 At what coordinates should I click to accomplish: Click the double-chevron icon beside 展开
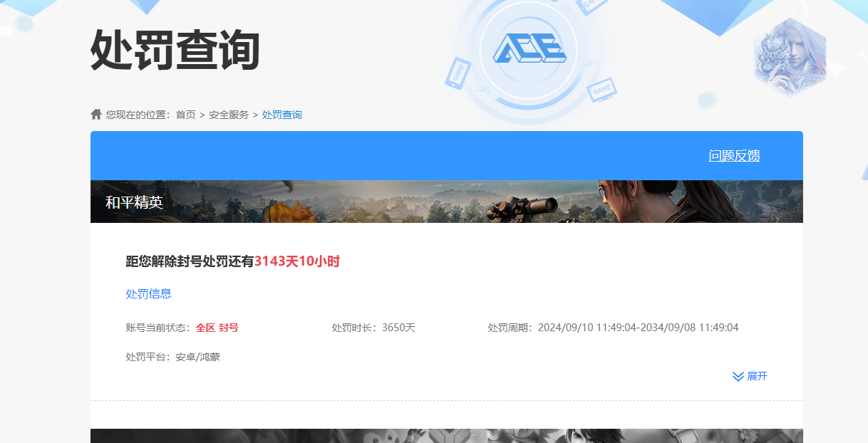(738, 376)
